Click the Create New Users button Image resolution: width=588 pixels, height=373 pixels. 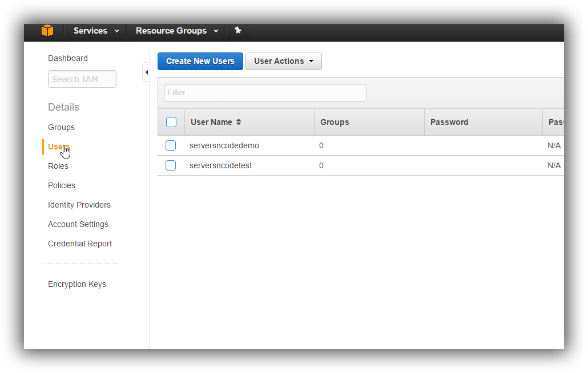click(200, 61)
